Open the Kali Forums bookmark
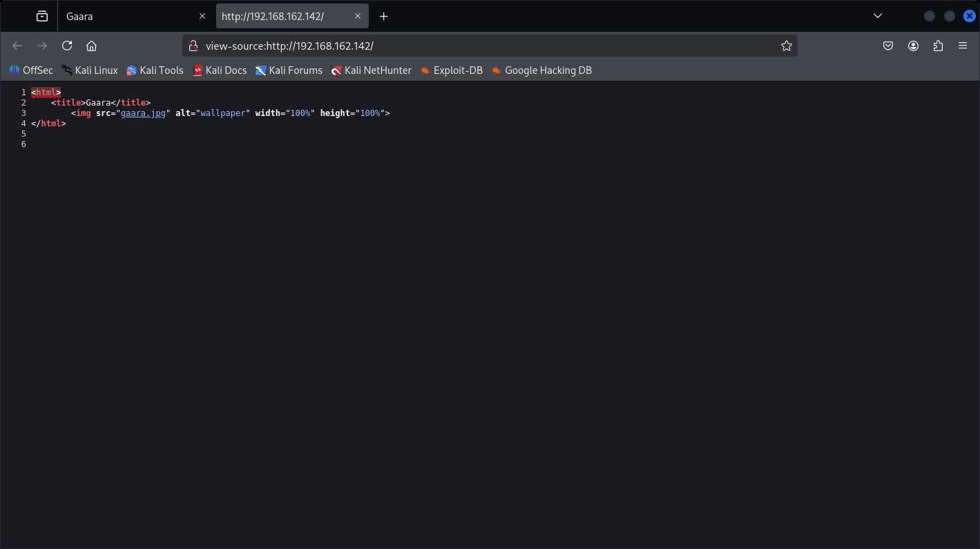The image size is (980, 549). coord(289,70)
